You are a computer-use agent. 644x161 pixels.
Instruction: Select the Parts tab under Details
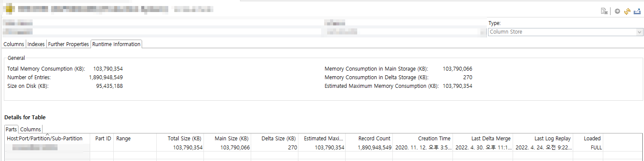click(12, 129)
